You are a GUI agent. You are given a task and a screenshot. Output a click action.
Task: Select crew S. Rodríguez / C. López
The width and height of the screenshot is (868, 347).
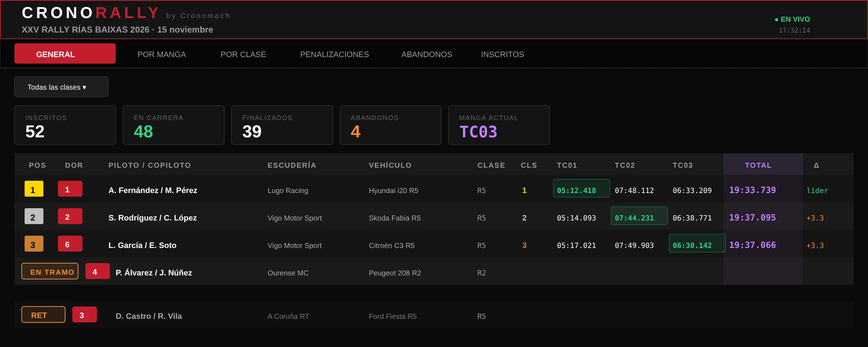tap(153, 218)
